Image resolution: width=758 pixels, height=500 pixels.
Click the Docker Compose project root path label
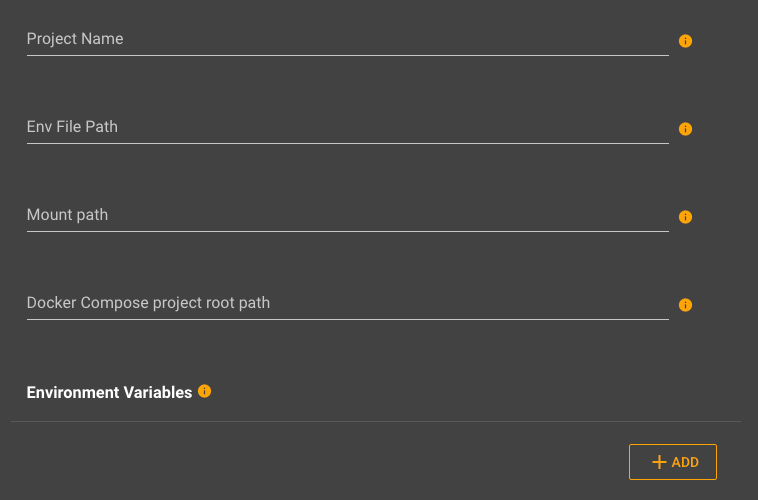click(148, 303)
